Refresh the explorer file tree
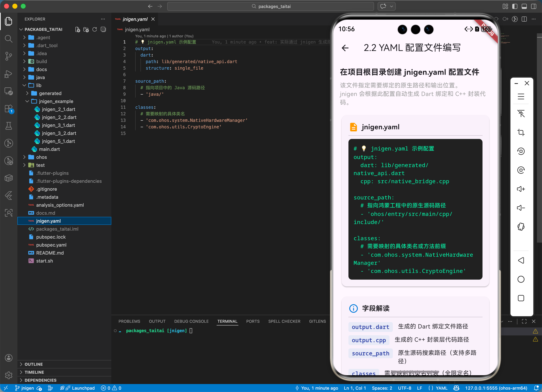Screen dimensions: 542x392 click(x=95, y=29)
